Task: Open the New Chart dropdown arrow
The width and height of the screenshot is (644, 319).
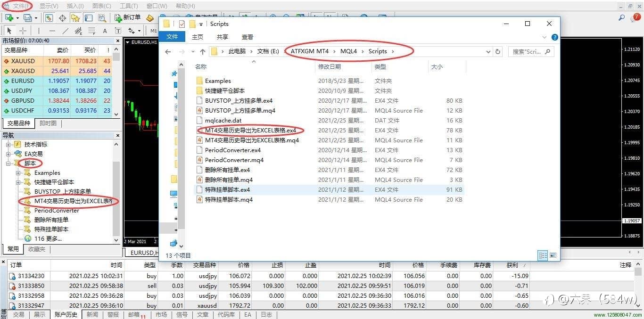Action: point(17,18)
